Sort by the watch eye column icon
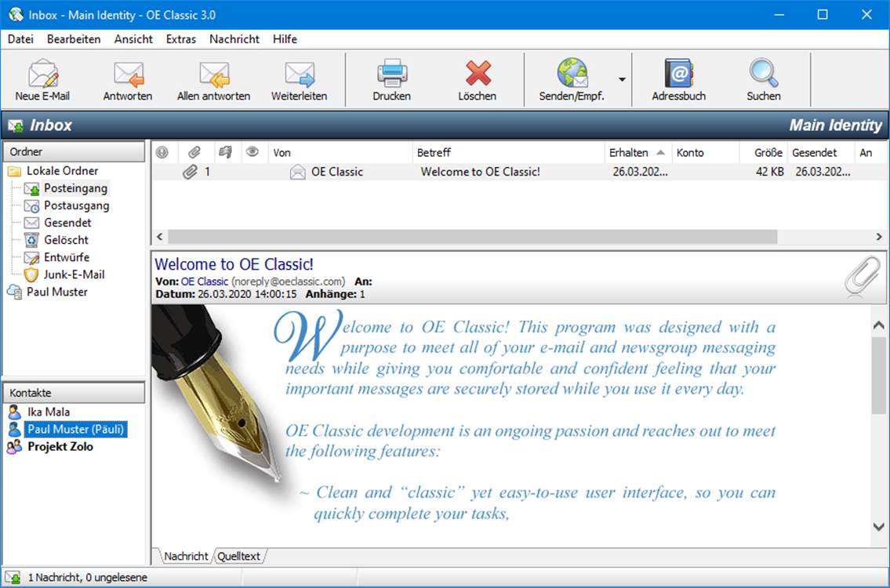Screen dimensions: 890x588 click(x=252, y=151)
